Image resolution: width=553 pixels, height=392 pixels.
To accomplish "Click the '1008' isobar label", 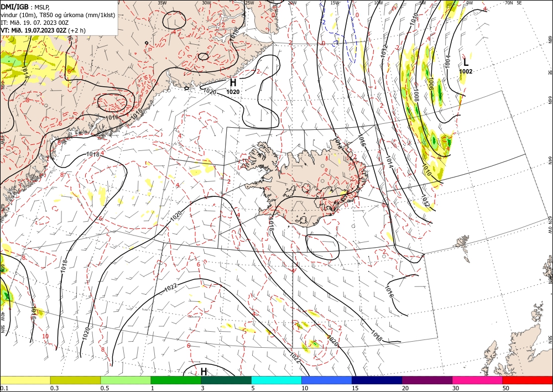I will 416,95.
